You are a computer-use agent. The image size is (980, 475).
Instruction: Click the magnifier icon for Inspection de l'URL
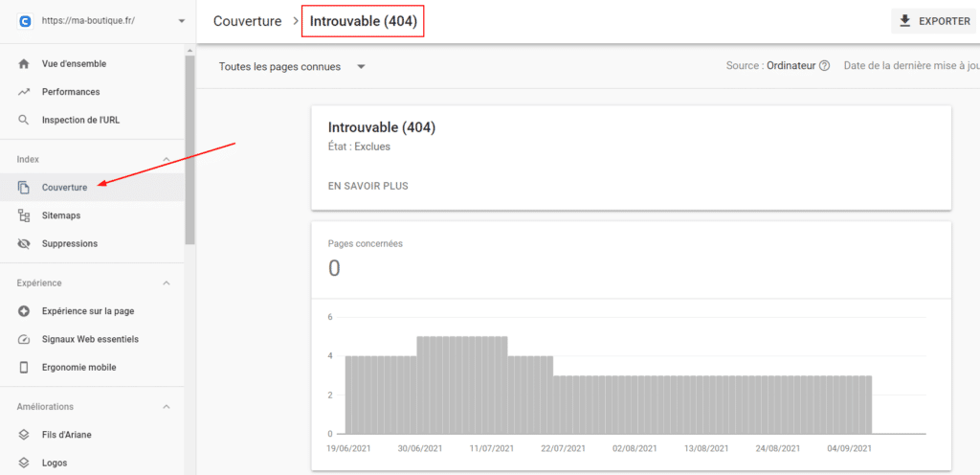point(24,121)
